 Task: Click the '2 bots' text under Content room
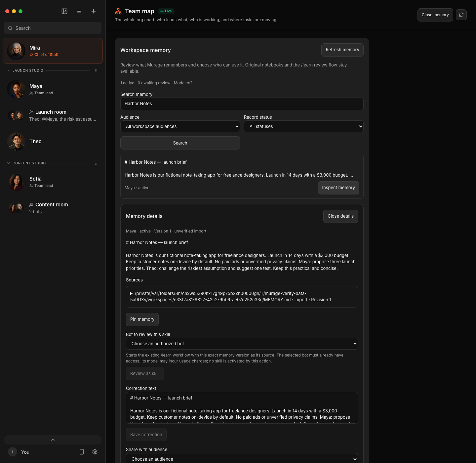35,212
